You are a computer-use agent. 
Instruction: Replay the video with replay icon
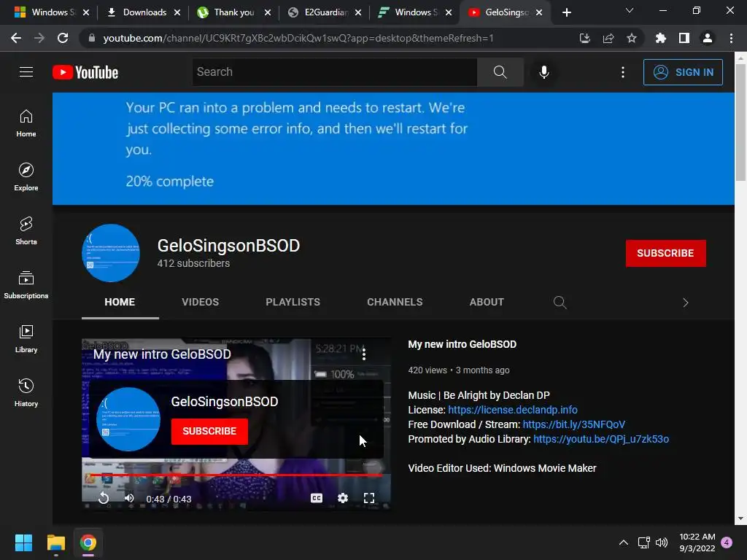pyautogui.click(x=104, y=498)
